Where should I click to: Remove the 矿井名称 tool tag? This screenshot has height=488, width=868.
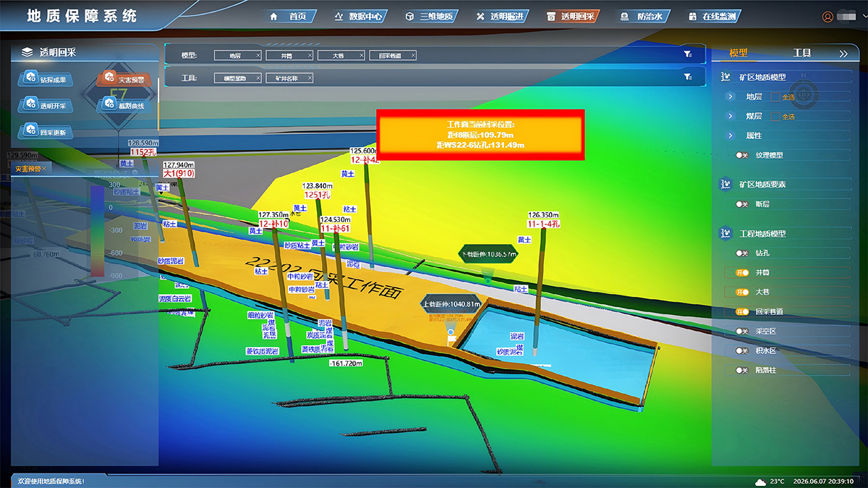click(x=310, y=77)
